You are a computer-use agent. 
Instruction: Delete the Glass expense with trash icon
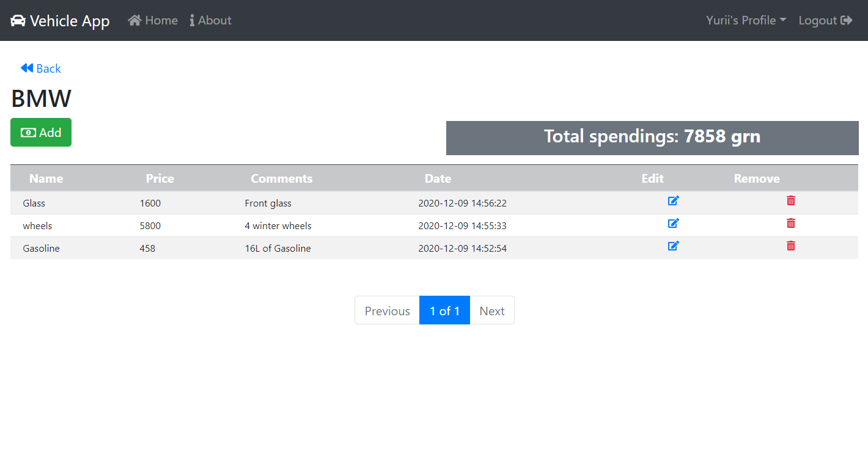point(790,200)
